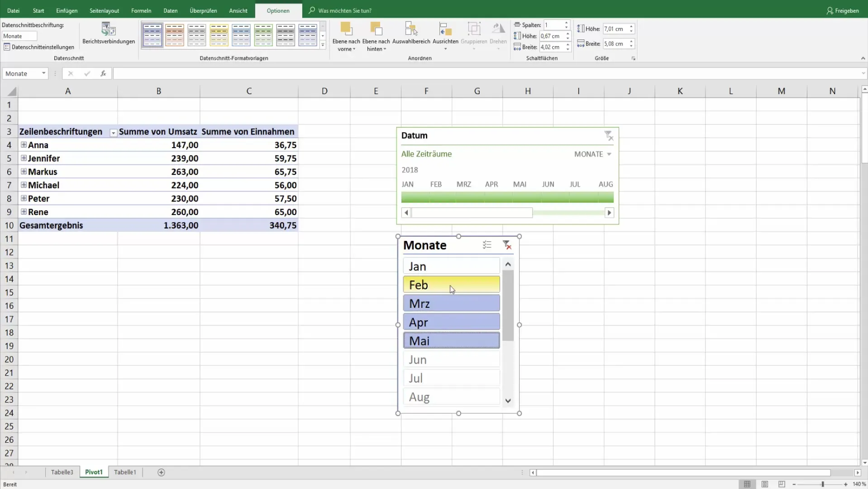Select column D header
Screen dimensions: 868x489
(324, 91)
